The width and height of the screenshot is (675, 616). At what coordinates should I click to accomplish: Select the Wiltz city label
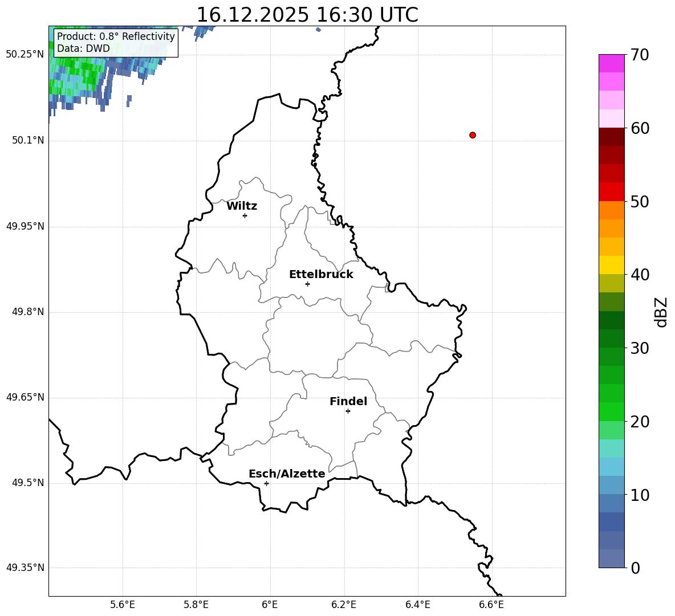coord(242,206)
